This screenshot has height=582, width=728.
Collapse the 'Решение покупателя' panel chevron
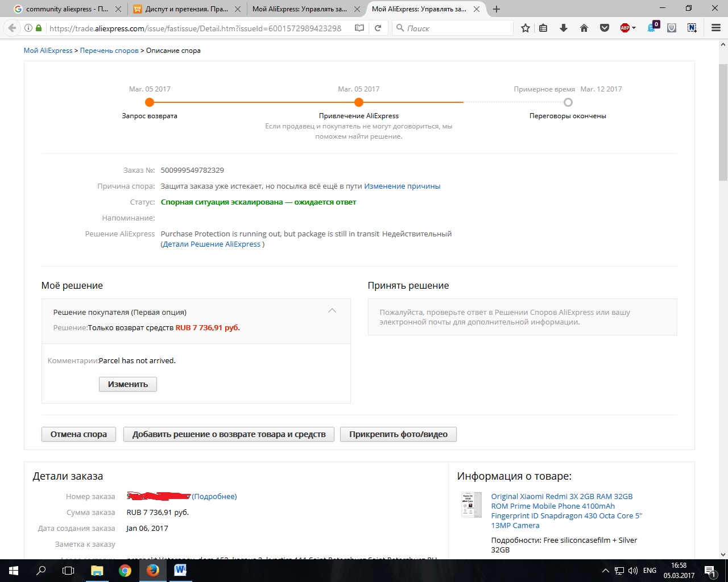pyautogui.click(x=332, y=310)
